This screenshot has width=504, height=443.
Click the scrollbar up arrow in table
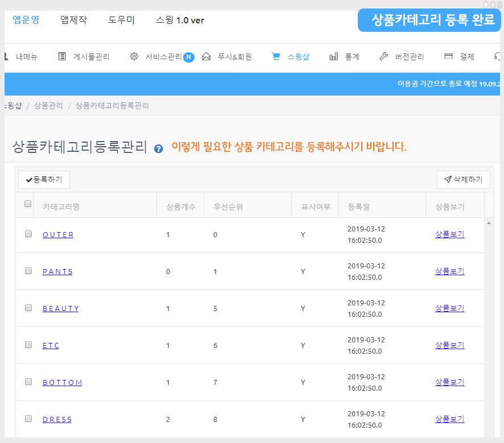tap(488, 223)
